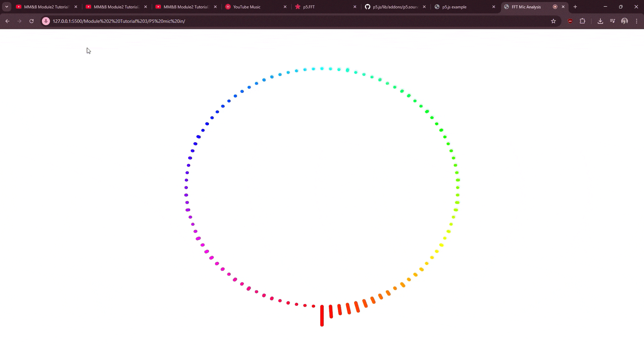The image size is (644, 346).
Task: Switch to the YouTube Music tab
Action: [247, 7]
